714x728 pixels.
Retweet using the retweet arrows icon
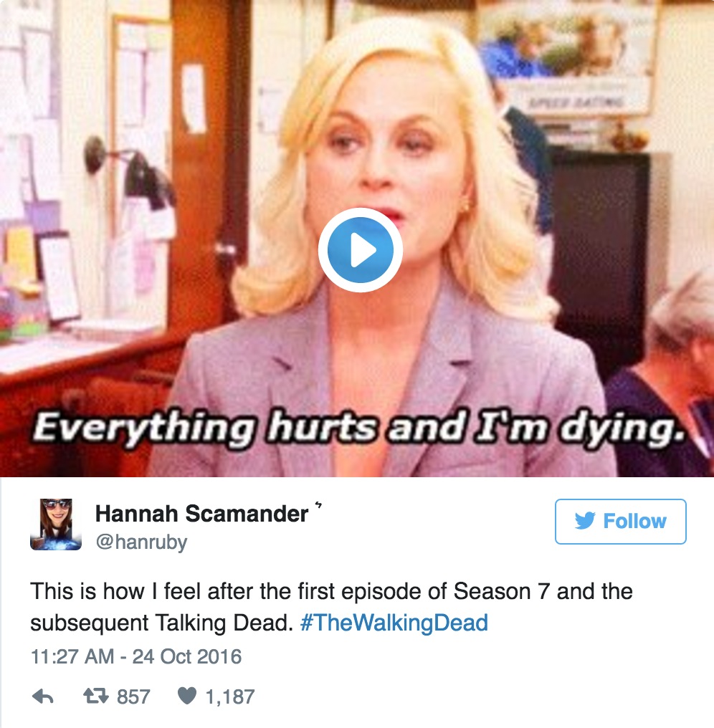coord(95,696)
